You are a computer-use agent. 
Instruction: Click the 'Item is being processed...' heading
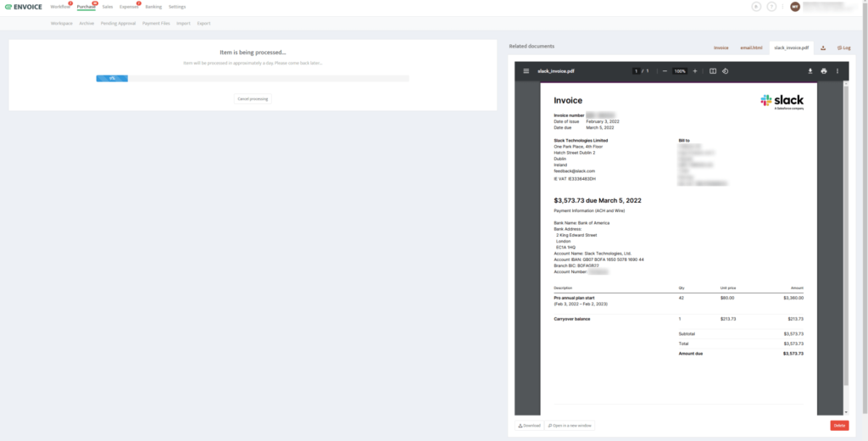253,53
